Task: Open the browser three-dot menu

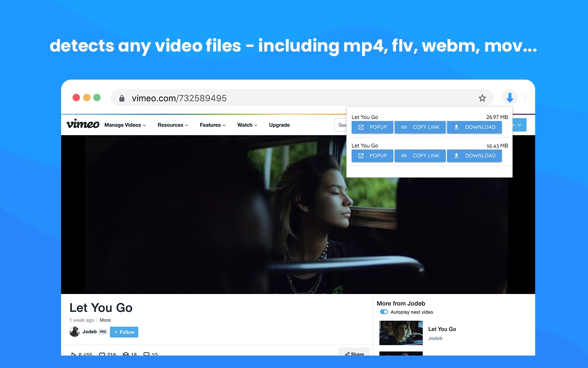Action: pos(525,97)
